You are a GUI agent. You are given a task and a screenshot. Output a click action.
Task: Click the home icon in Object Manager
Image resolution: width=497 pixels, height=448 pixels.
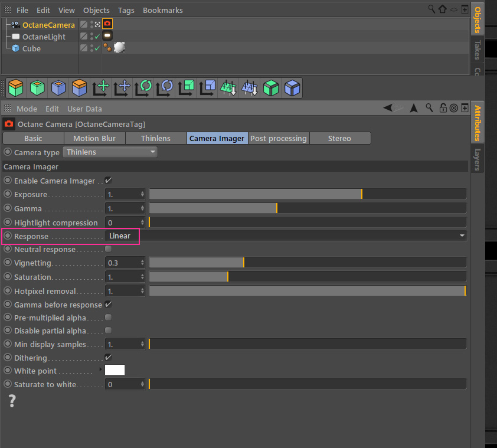pyautogui.click(x=443, y=9)
